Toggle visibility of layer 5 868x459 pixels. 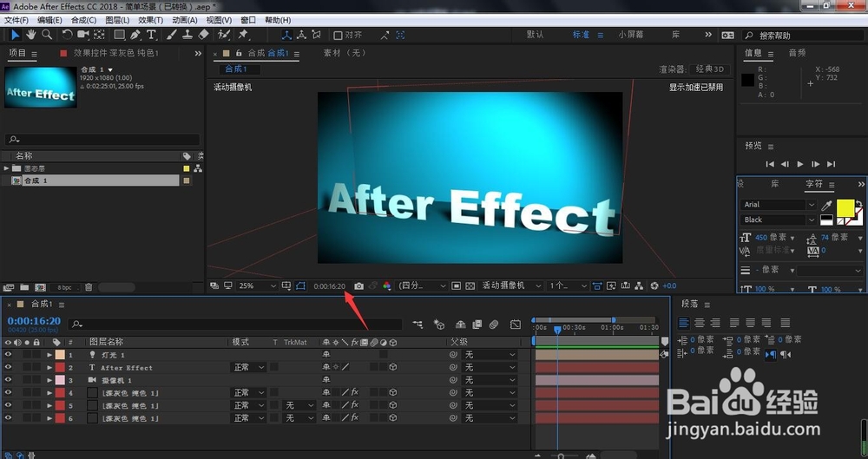coord(8,405)
